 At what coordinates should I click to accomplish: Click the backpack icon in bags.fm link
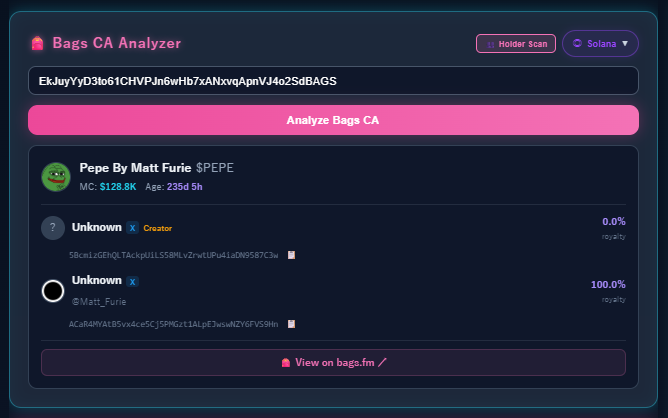286,363
